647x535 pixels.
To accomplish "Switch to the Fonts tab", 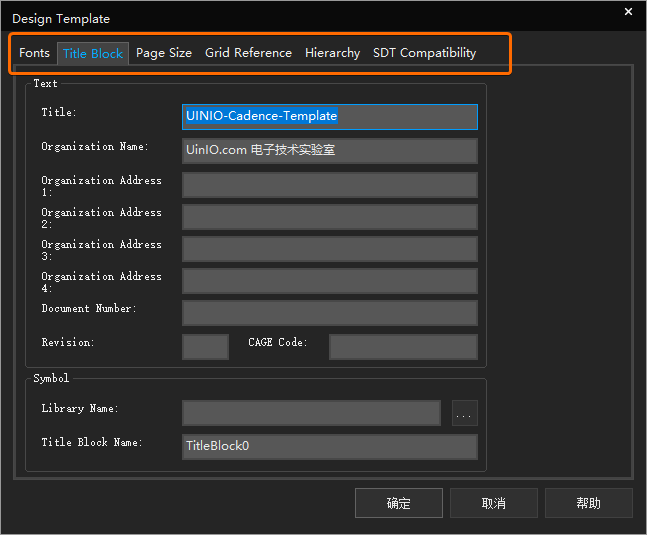I will click(34, 53).
